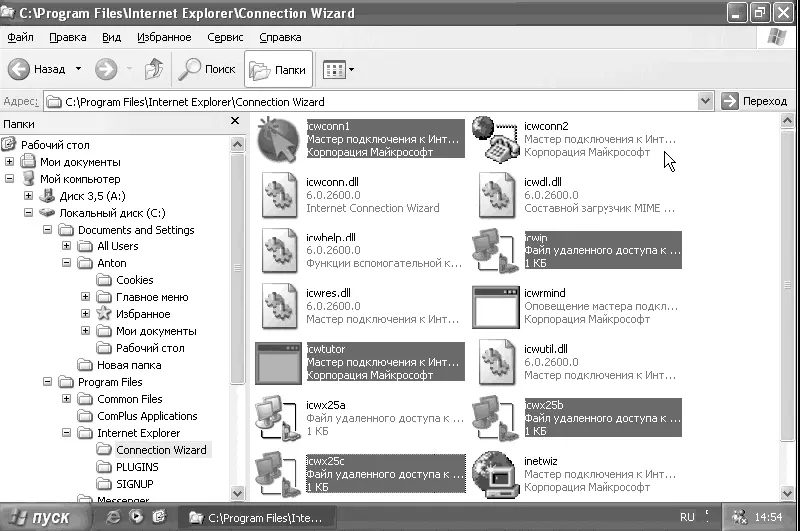
Task: Select the icwrmind window icon
Action: [x=495, y=307]
